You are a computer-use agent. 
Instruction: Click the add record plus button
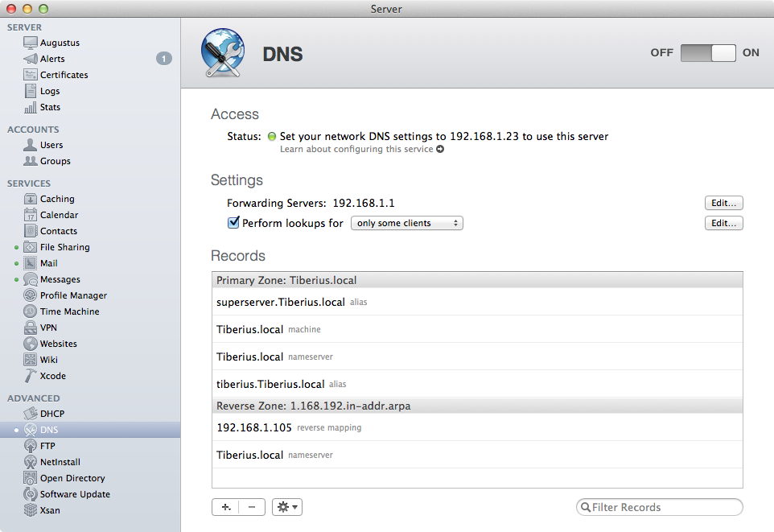point(225,507)
